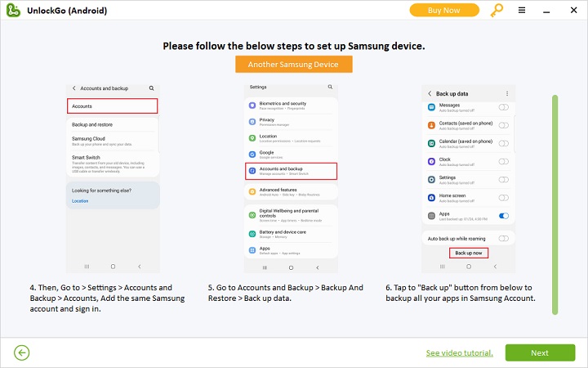Viewport: 588px width, 368px height.
Task: Click Digital Wellbeing and parental controls icon
Action: [252, 215]
